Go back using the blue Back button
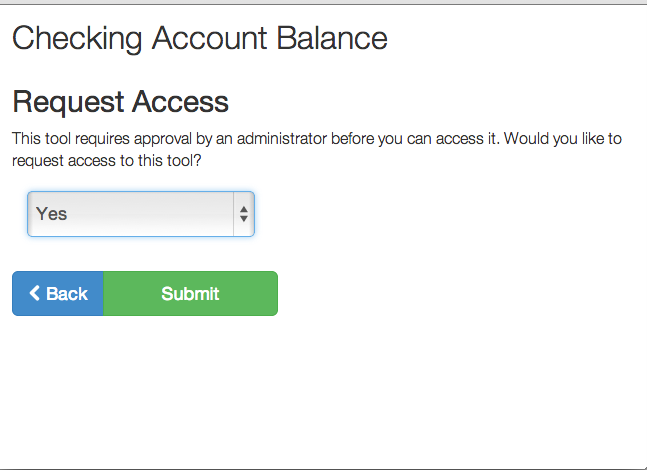The height and width of the screenshot is (470, 647). coord(58,293)
